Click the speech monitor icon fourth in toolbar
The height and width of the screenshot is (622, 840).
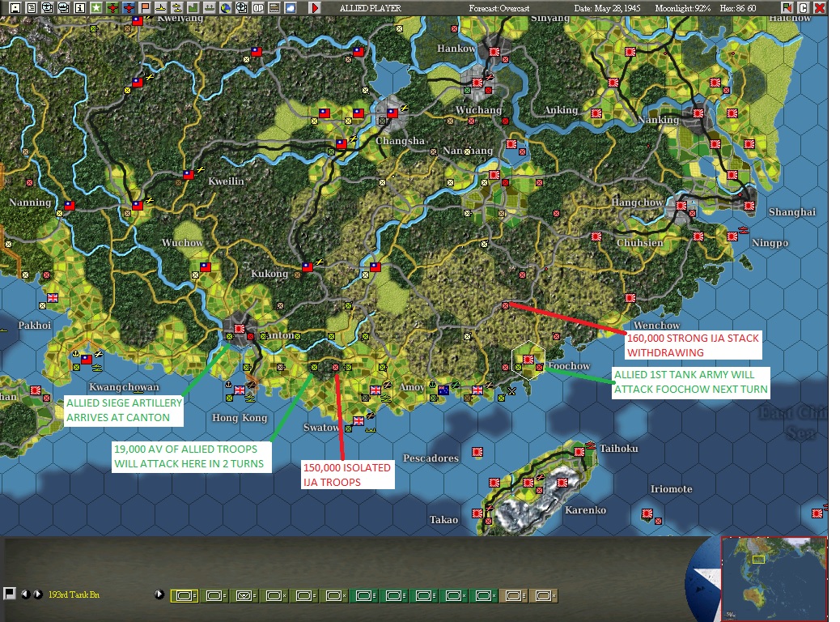click(64, 7)
